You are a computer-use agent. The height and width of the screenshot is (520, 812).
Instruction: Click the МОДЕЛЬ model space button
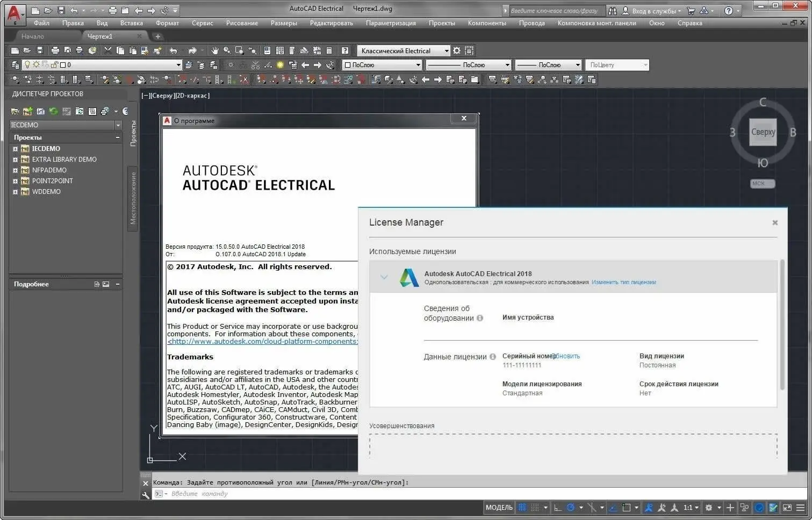499,507
